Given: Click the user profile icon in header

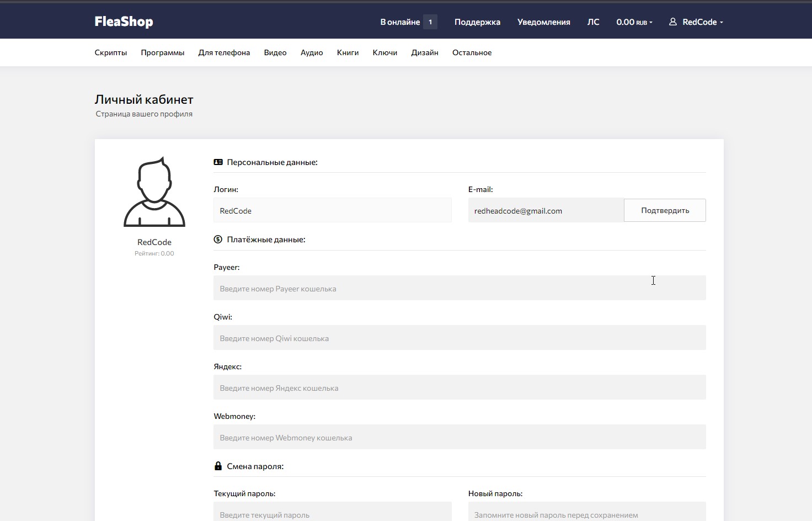Looking at the screenshot, I should pyautogui.click(x=673, y=22).
